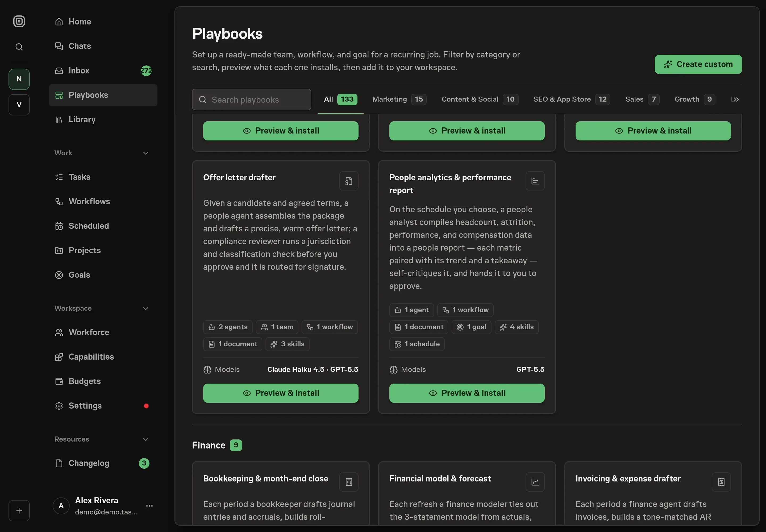
Task: Focus the Search playbooks field
Action: 251,99
